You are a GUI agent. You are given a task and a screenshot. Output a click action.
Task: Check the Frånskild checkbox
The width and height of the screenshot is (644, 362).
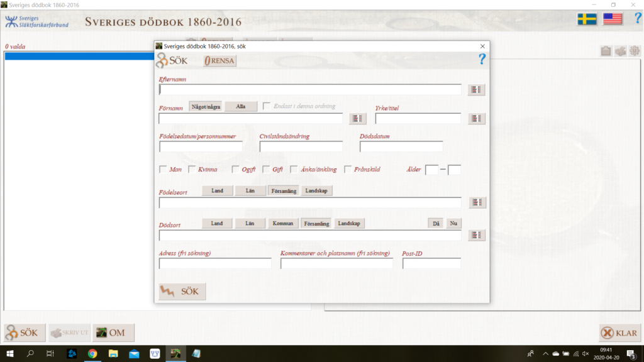click(348, 170)
